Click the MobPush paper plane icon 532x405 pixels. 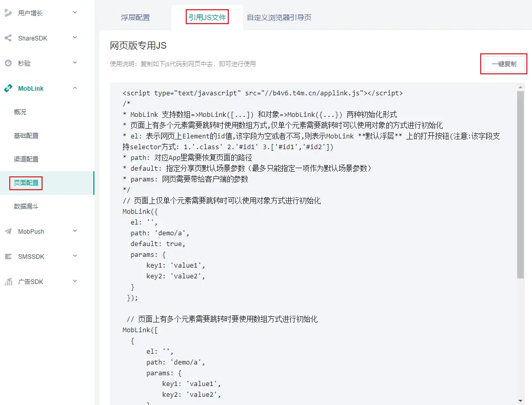[8, 232]
